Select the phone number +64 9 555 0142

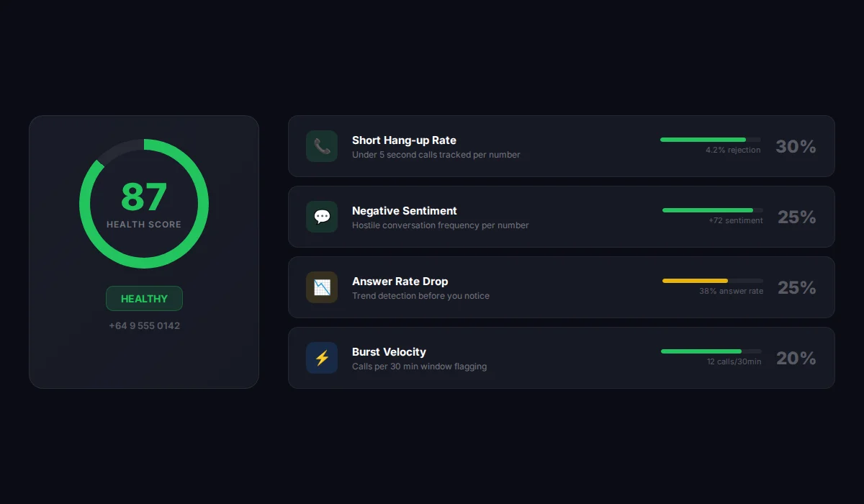[x=144, y=325]
